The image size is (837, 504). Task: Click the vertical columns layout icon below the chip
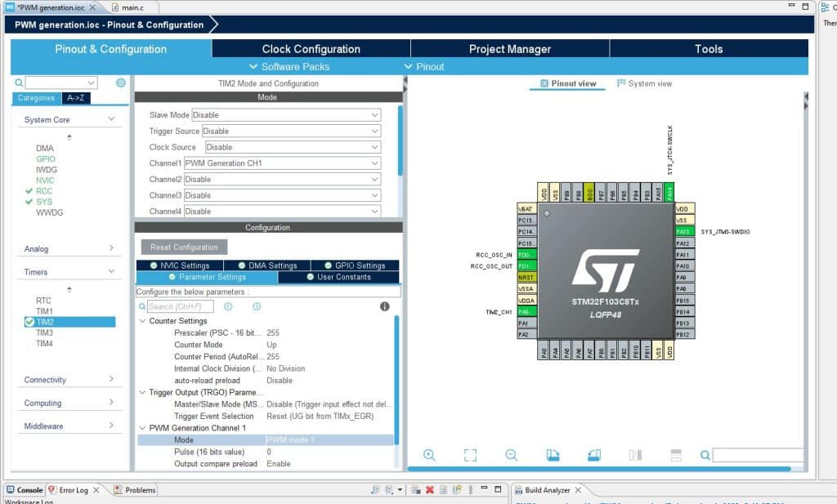pyautogui.click(x=635, y=455)
